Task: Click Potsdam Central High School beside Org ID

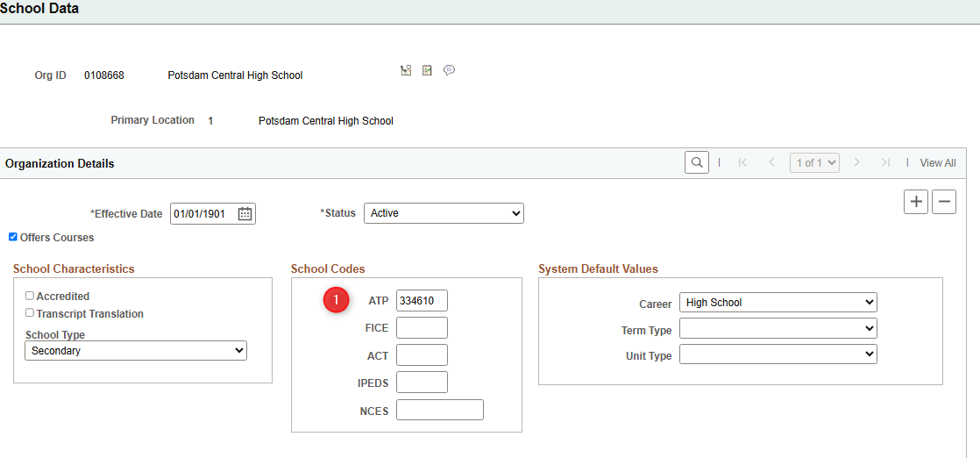Action: pyautogui.click(x=235, y=75)
